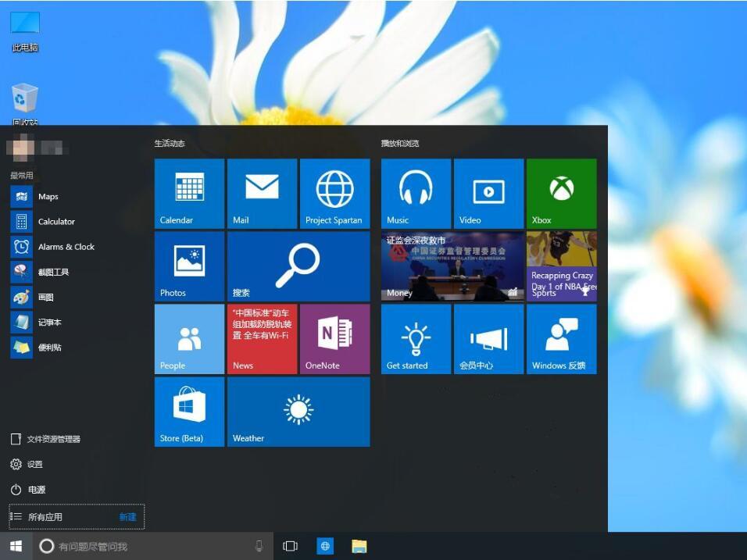Open the OneNote tile
The height and width of the screenshot is (560, 747).
pyautogui.click(x=334, y=338)
